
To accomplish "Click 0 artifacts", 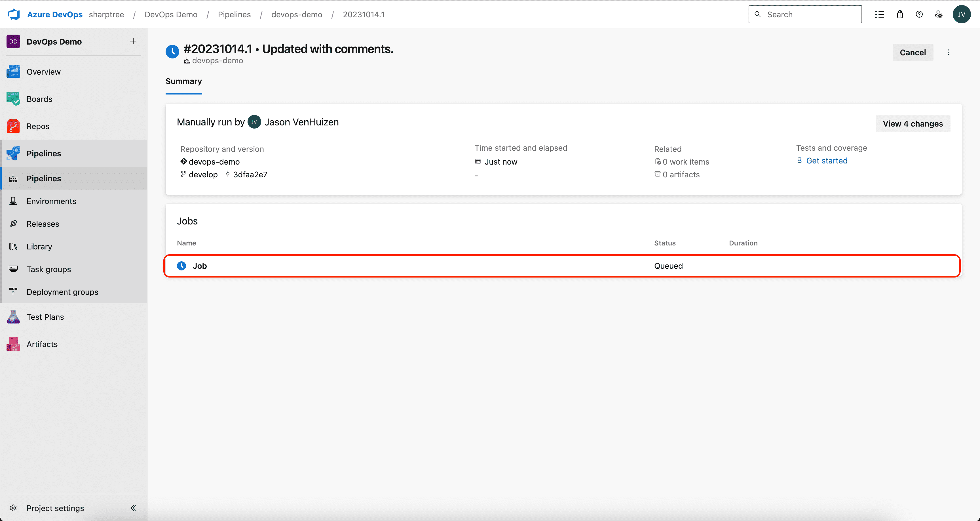I will click(x=681, y=175).
